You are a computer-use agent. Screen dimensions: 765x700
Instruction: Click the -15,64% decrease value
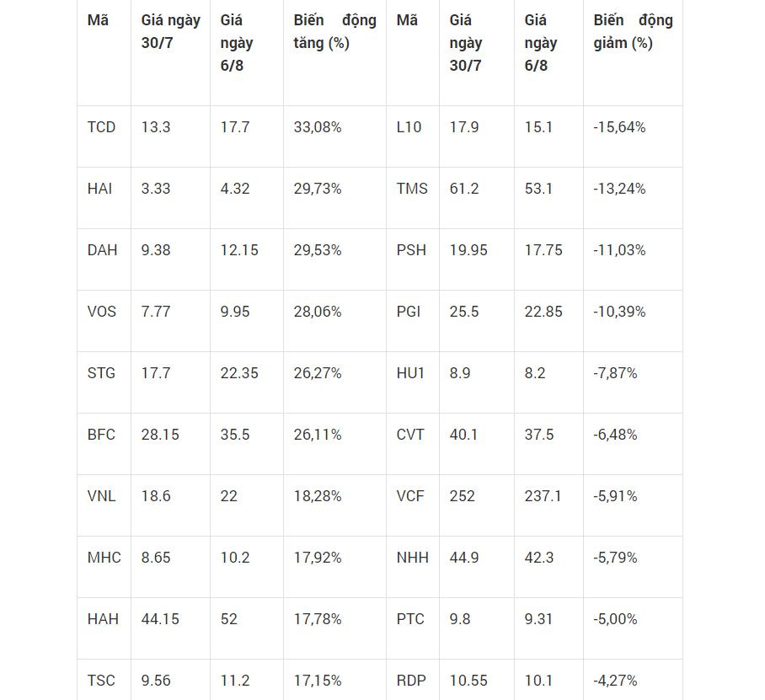pos(619,127)
